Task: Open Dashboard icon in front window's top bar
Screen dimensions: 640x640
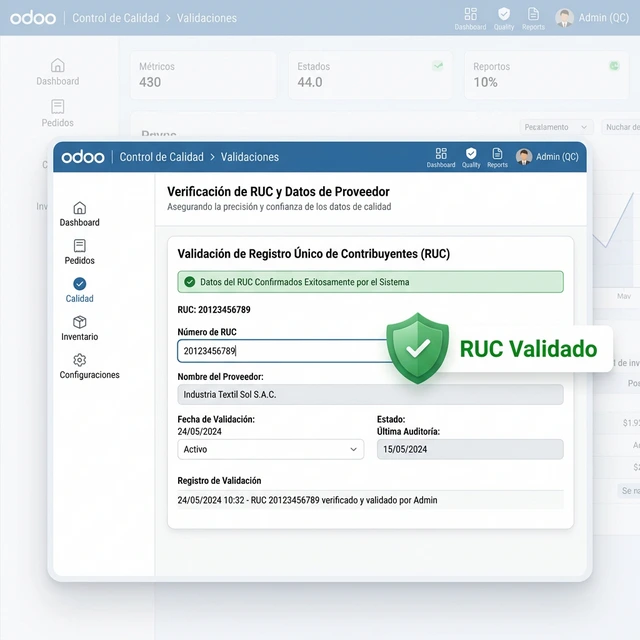Action: point(441,156)
